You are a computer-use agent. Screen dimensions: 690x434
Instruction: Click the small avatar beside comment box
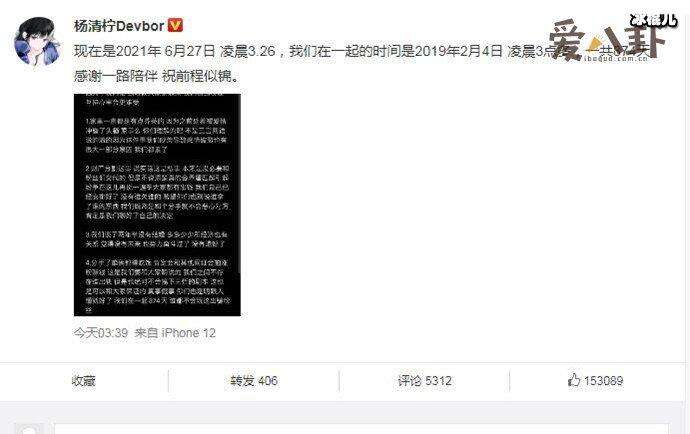click(29, 428)
